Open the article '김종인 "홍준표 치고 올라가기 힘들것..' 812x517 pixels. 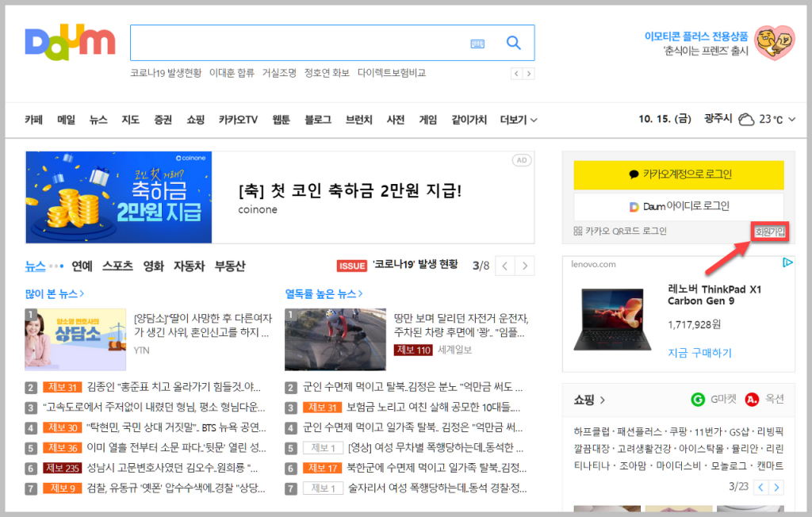click(x=174, y=387)
